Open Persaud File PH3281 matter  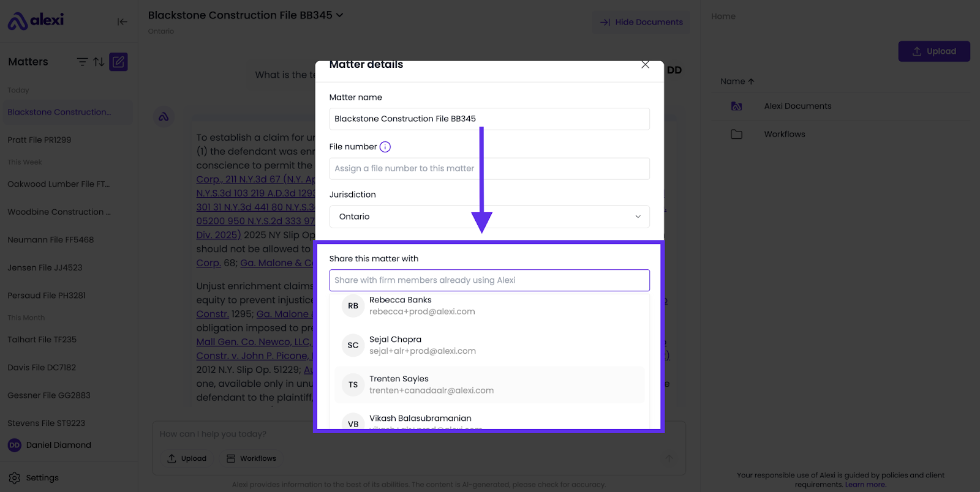pyautogui.click(x=47, y=296)
